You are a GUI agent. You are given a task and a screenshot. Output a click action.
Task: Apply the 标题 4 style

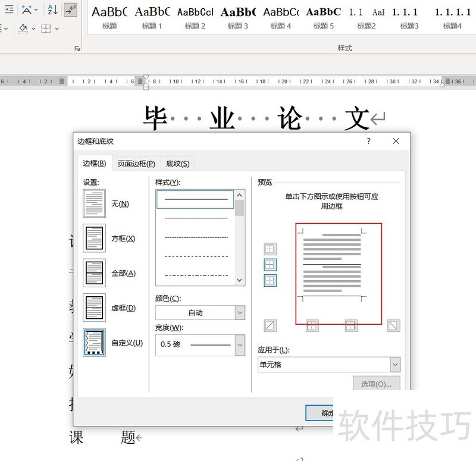[x=280, y=18]
